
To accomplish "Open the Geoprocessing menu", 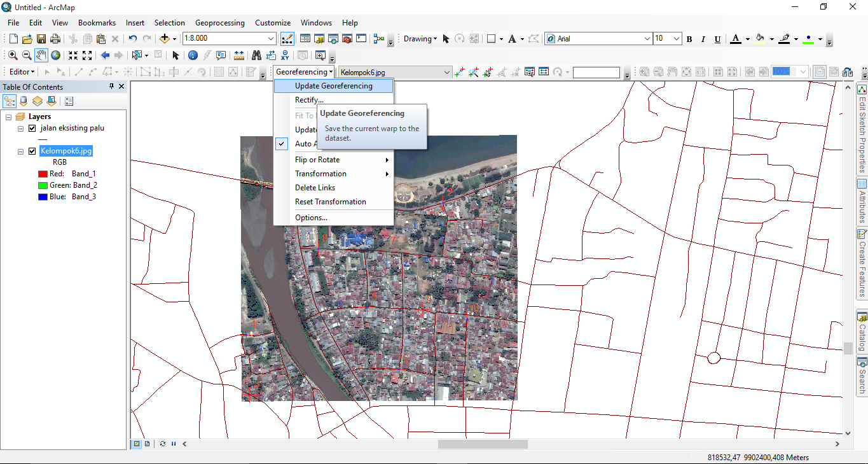I will tap(219, 23).
